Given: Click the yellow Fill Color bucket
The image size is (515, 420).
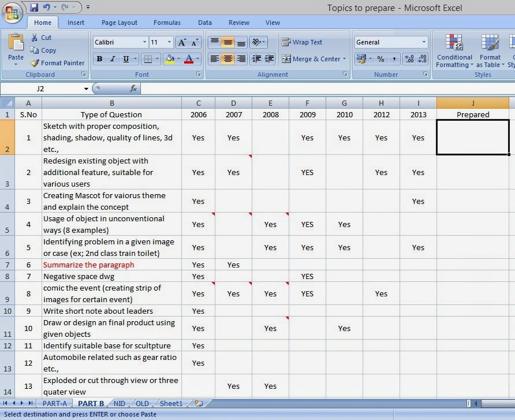Looking at the screenshot, I should 170,59.
